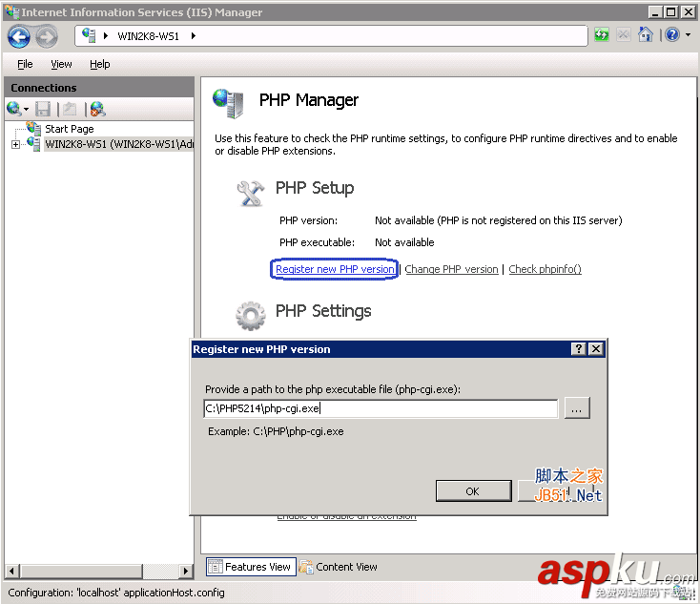Screen dimensions: 700x604
Task: Click the Connections scrollbar right arrow
Action: [x=186, y=571]
